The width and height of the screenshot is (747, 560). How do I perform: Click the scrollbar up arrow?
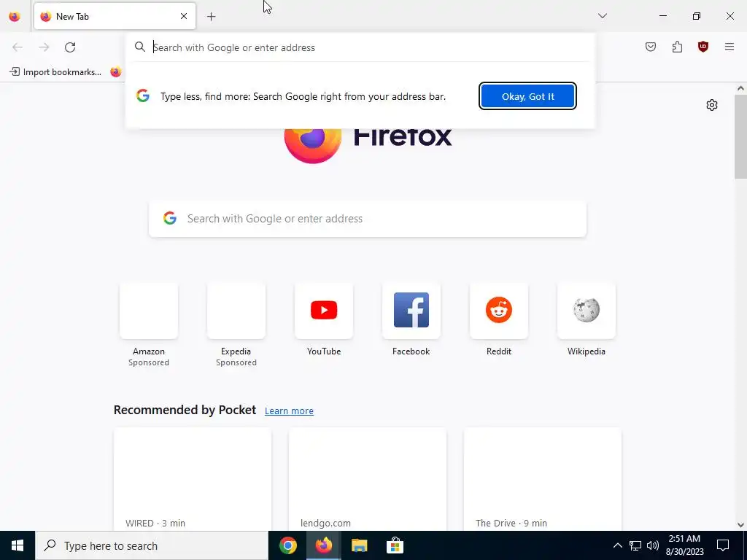[x=740, y=88]
